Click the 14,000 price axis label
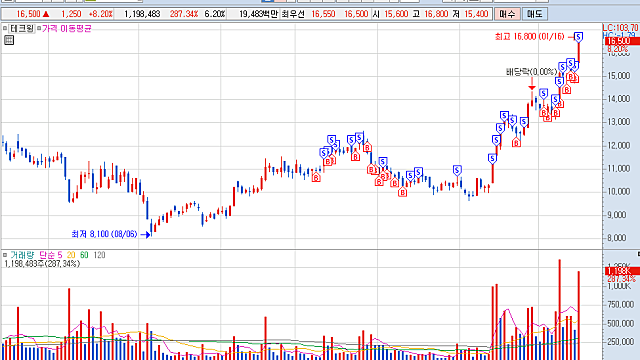The height and width of the screenshot is (360, 640). coord(618,99)
